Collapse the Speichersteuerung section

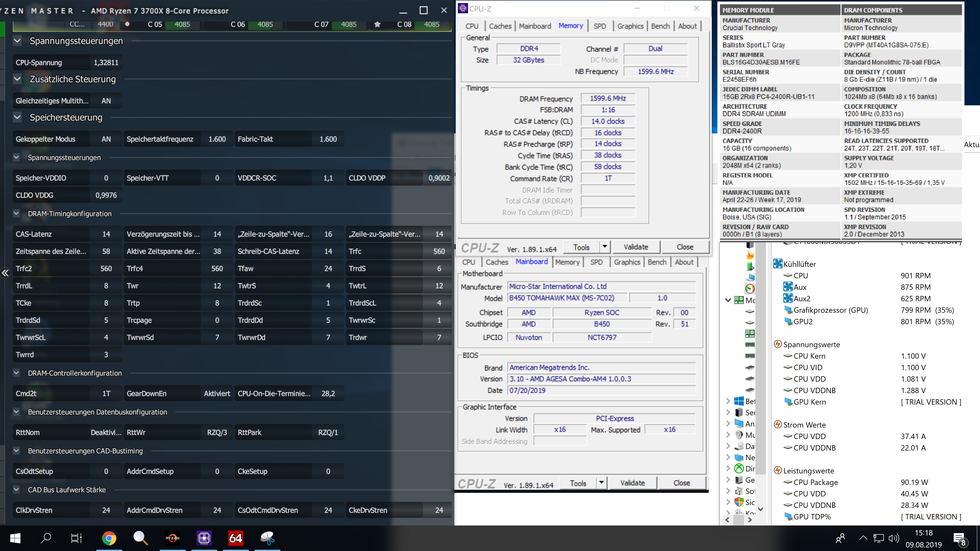pyautogui.click(x=17, y=118)
